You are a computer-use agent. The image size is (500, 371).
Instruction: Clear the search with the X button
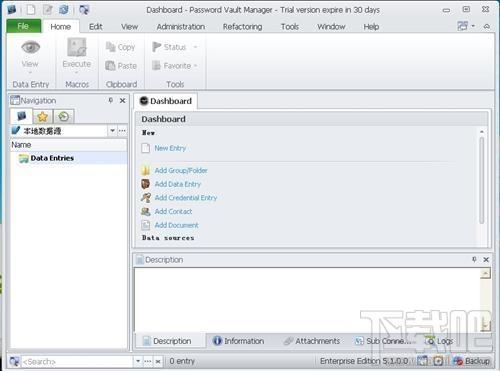coord(158,361)
